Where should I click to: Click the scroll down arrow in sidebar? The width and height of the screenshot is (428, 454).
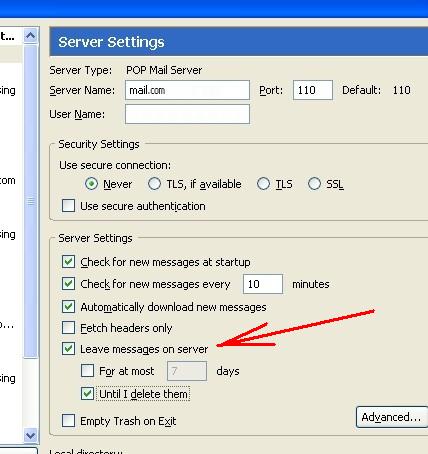(x=31, y=435)
